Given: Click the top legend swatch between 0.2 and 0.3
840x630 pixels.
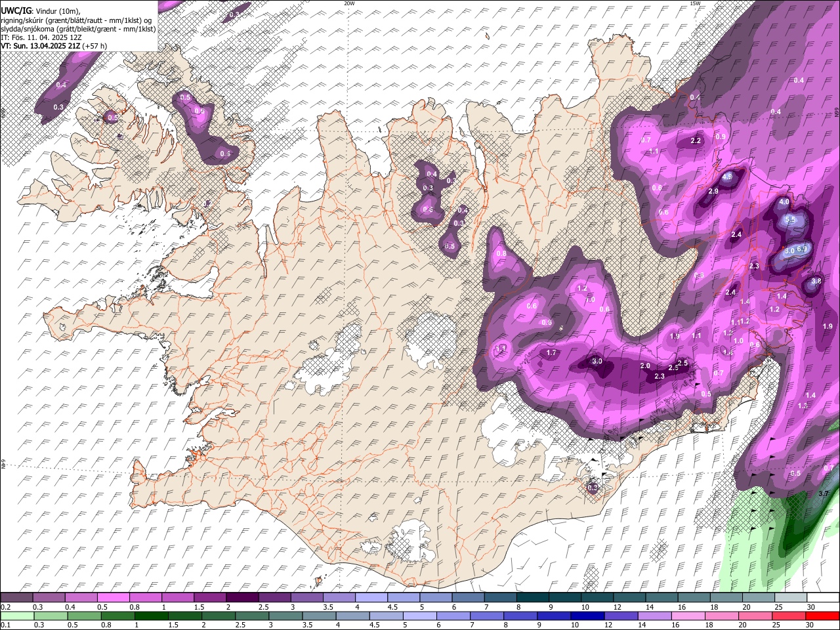Looking at the screenshot, I should [x=16, y=598].
